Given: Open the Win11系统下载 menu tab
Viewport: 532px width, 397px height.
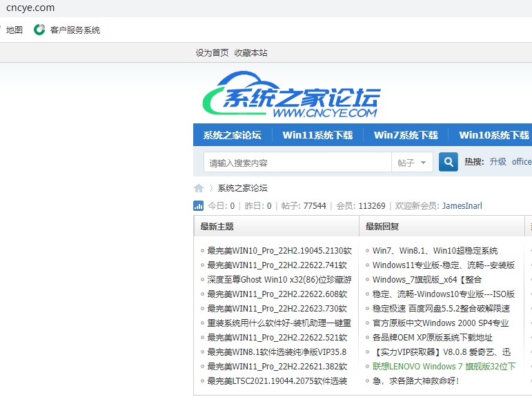Looking at the screenshot, I should tap(317, 135).
